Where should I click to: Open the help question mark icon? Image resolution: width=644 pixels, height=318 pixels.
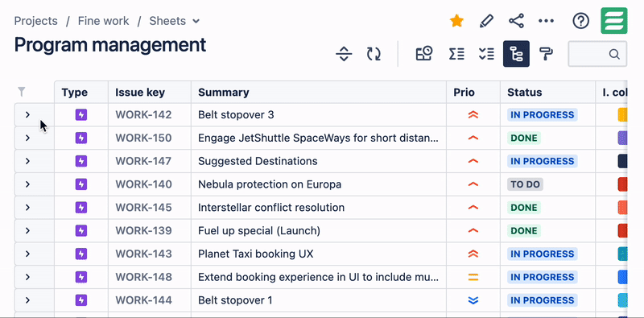tap(580, 21)
